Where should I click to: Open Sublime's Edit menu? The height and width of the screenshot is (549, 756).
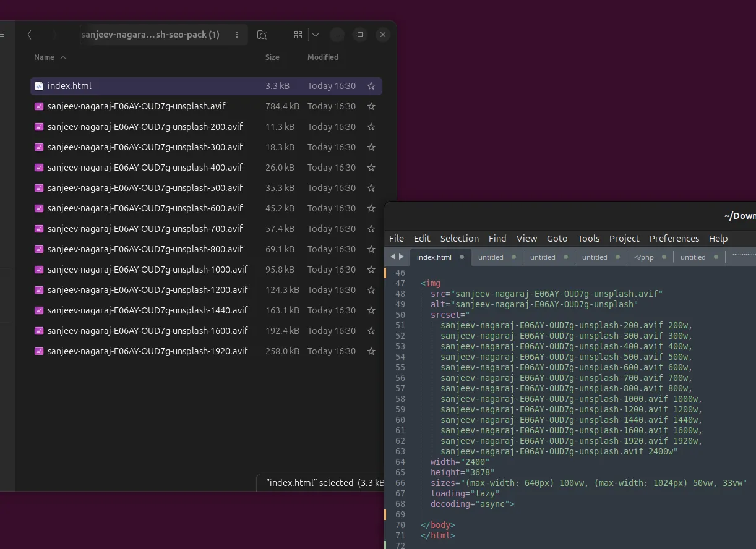point(422,239)
